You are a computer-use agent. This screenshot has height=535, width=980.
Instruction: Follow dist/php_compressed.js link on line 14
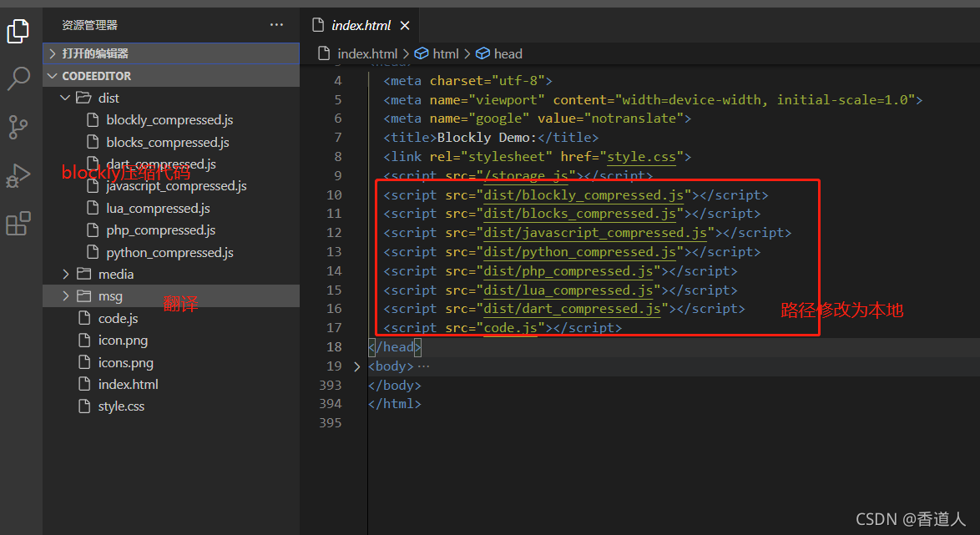point(568,271)
